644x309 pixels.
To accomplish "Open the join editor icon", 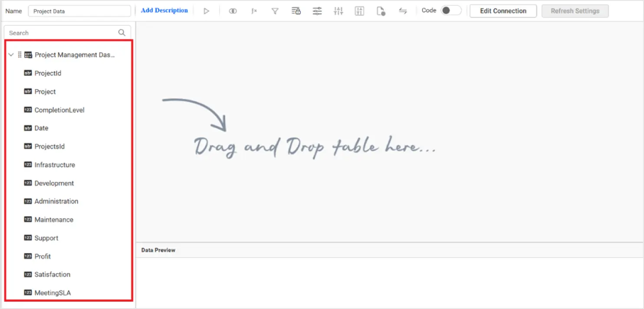I will click(233, 10).
